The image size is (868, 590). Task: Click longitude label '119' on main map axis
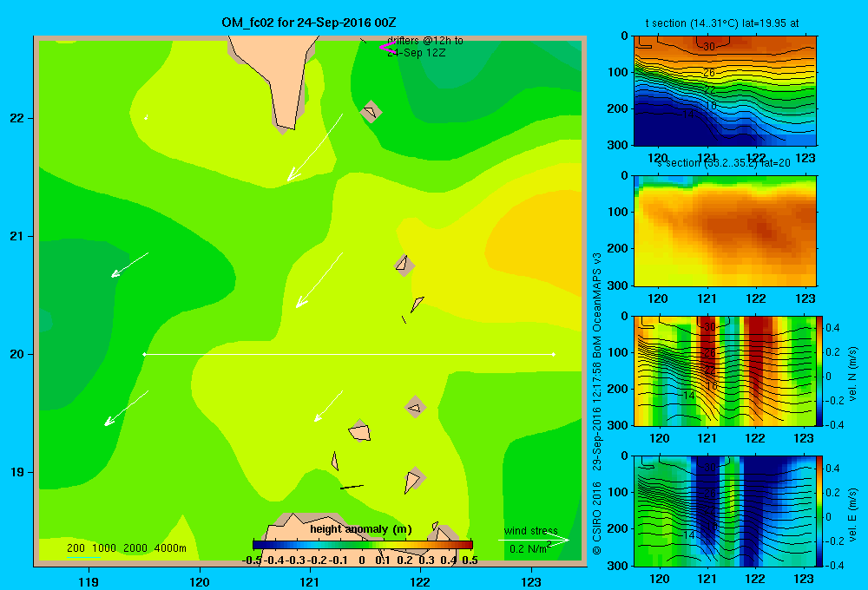(89, 581)
